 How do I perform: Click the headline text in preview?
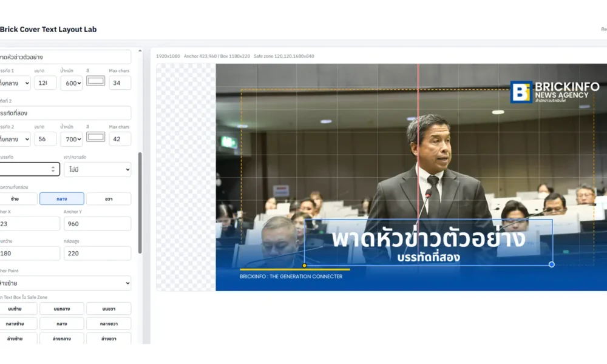click(429, 238)
